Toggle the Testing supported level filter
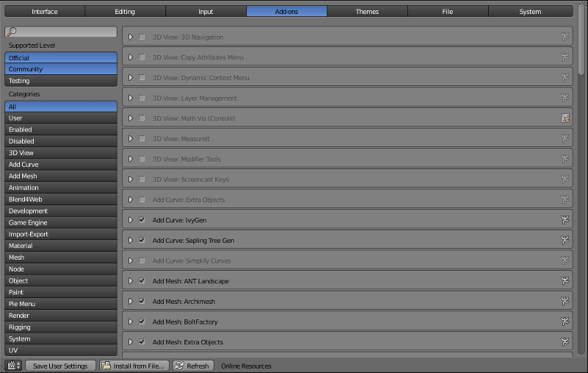 60,81
